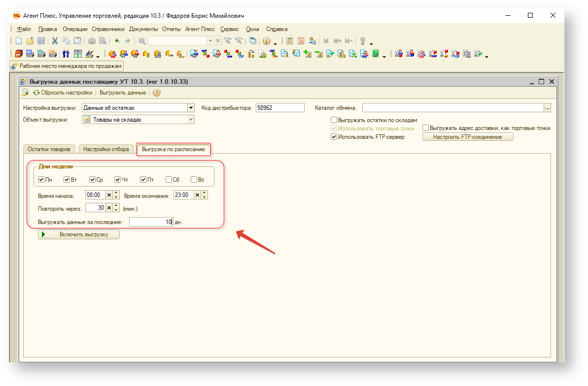Image resolution: width=588 pixels, height=386 pixels.
Task: Open the Документы menu
Action: (x=143, y=29)
